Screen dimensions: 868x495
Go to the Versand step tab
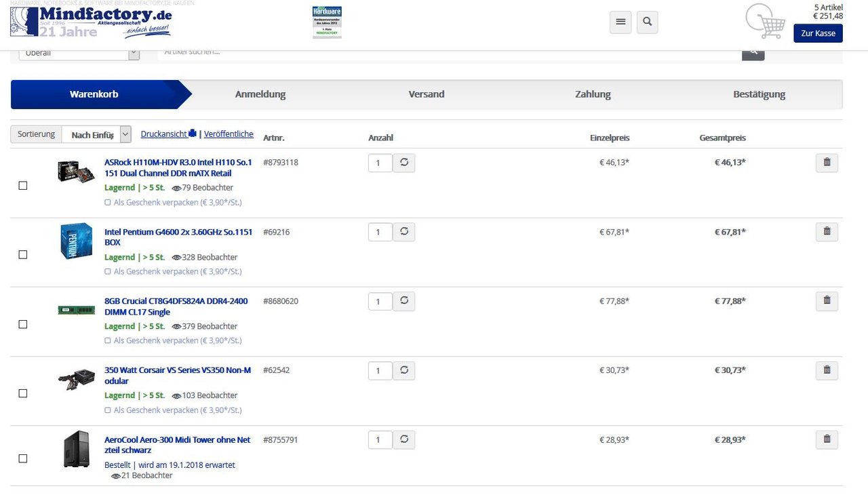(427, 94)
